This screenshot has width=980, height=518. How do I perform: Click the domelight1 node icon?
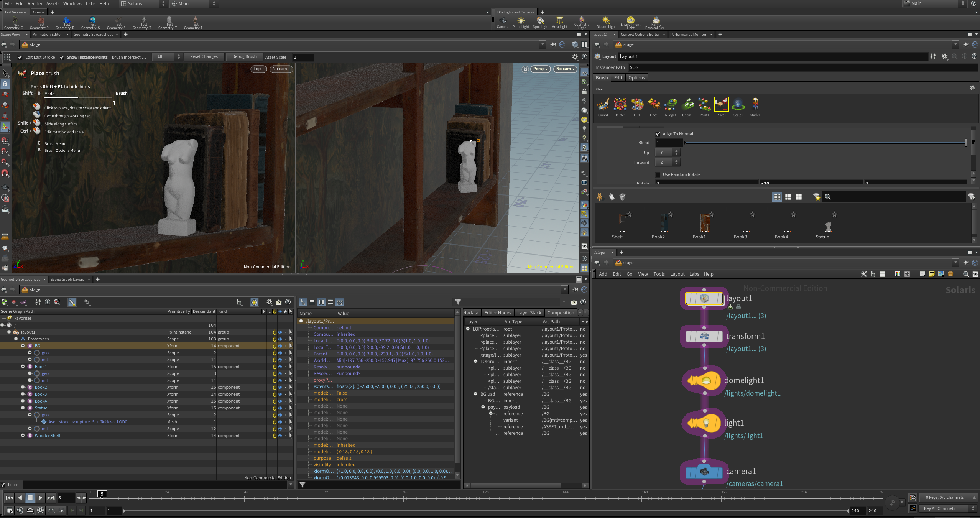tap(704, 381)
